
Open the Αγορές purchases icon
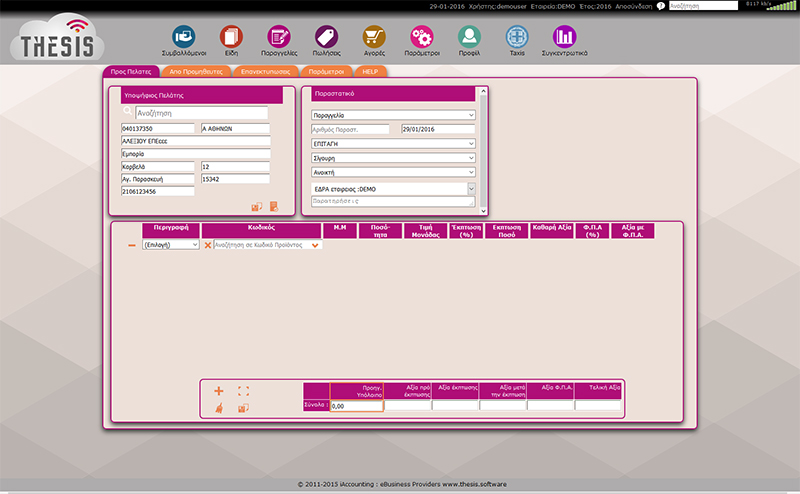coord(374,37)
